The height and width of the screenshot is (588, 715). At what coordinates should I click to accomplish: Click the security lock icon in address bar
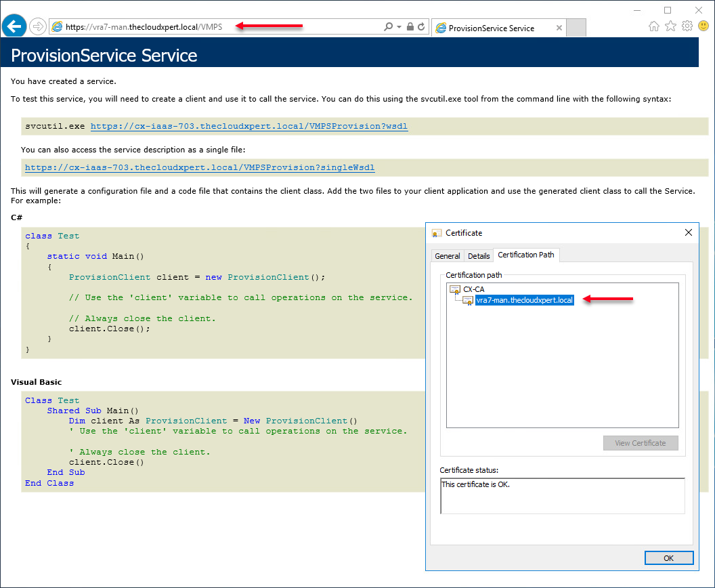(x=410, y=27)
